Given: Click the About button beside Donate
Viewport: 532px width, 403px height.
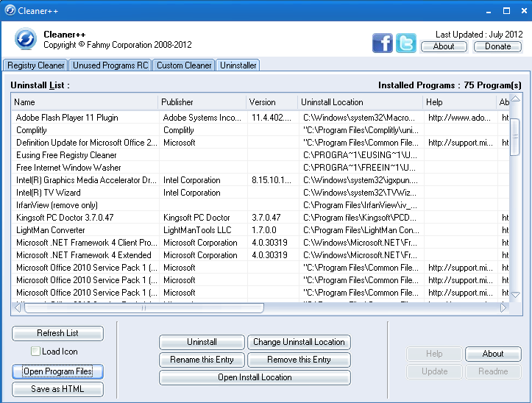Looking at the screenshot, I should click(x=444, y=46).
